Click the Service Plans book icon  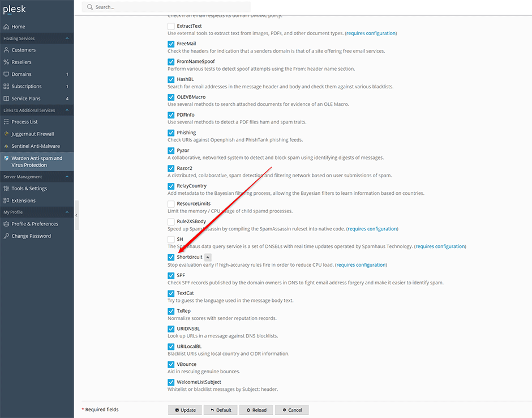click(x=6, y=99)
